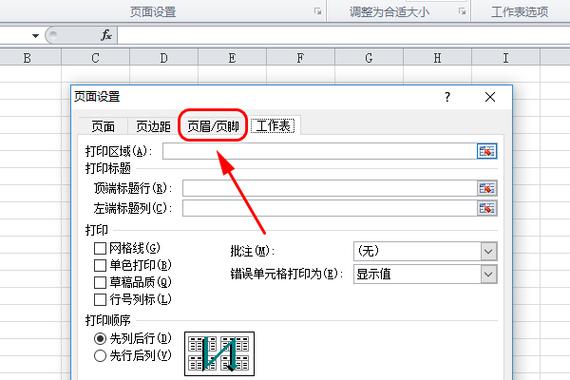The image size is (570, 380).
Task: Click the print order preview image
Action: point(219,353)
